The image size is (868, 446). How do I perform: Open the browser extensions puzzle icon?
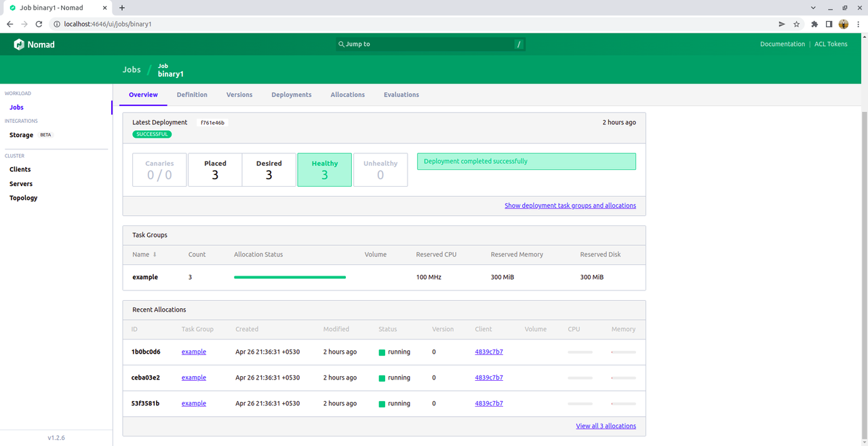click(x=814, y=24)
